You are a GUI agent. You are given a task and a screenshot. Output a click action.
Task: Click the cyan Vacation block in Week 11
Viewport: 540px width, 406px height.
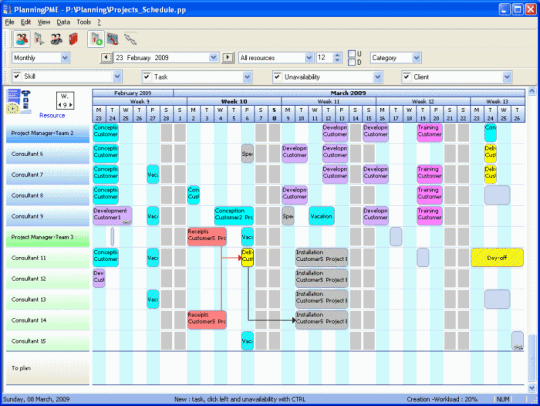click(322, 216)
